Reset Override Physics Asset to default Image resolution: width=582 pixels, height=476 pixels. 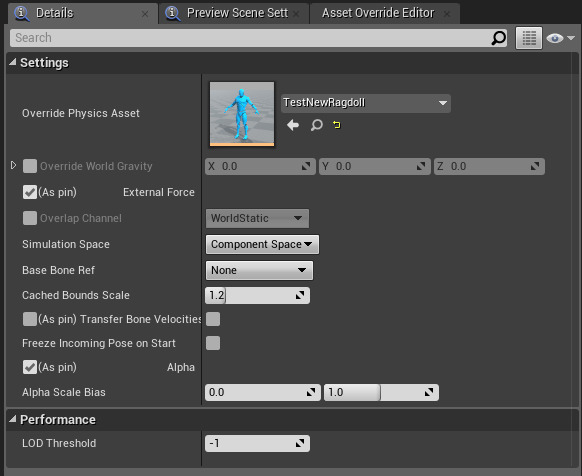click(x=337, y=125)
